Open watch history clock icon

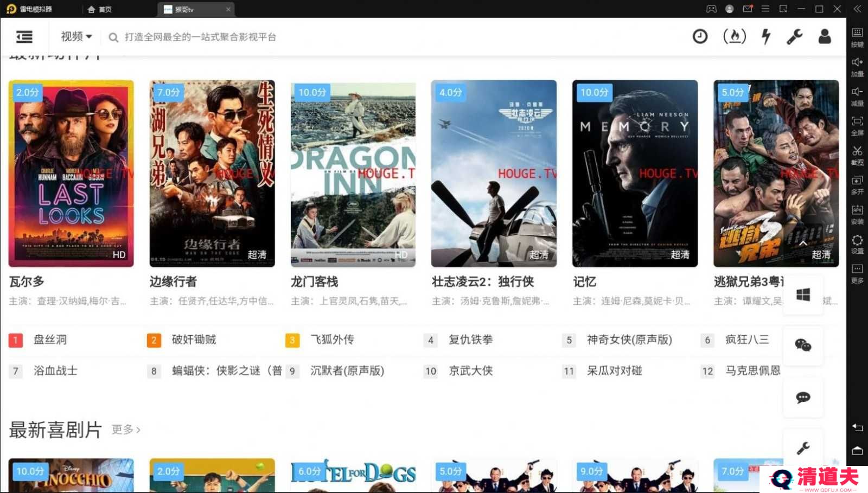tap(700, 36)
